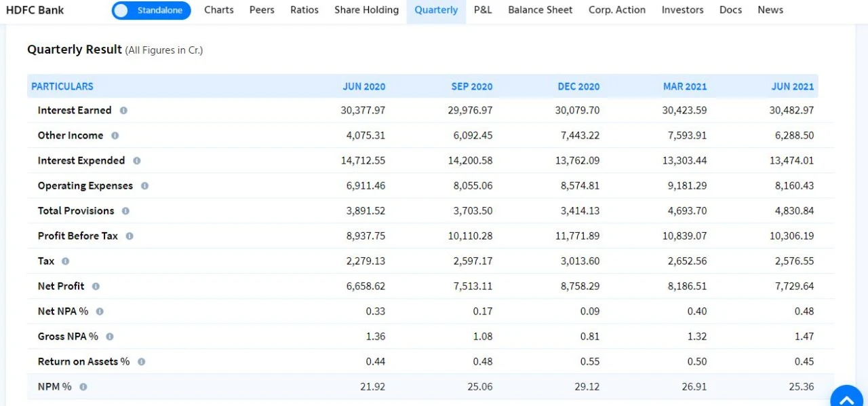The image size is (868, 406).
Task: Open the Corp. Action tab
Action: click(x=617, y=10)
